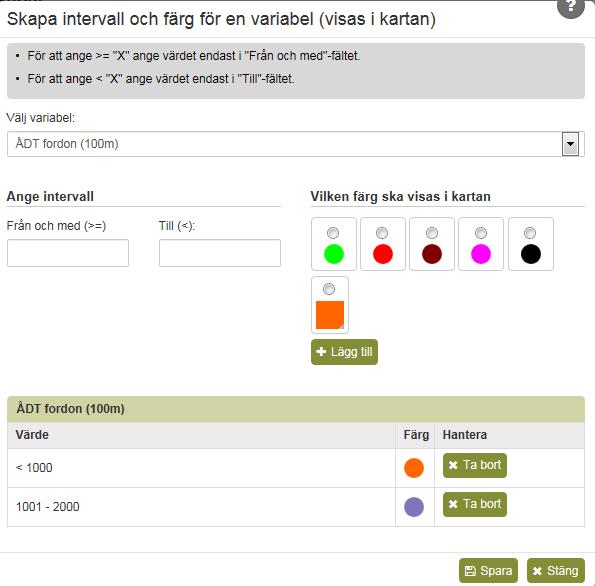The width and height of the screenshot is (595, 586).
Task: Save settings with the Spara button
Action: point(488,570)
